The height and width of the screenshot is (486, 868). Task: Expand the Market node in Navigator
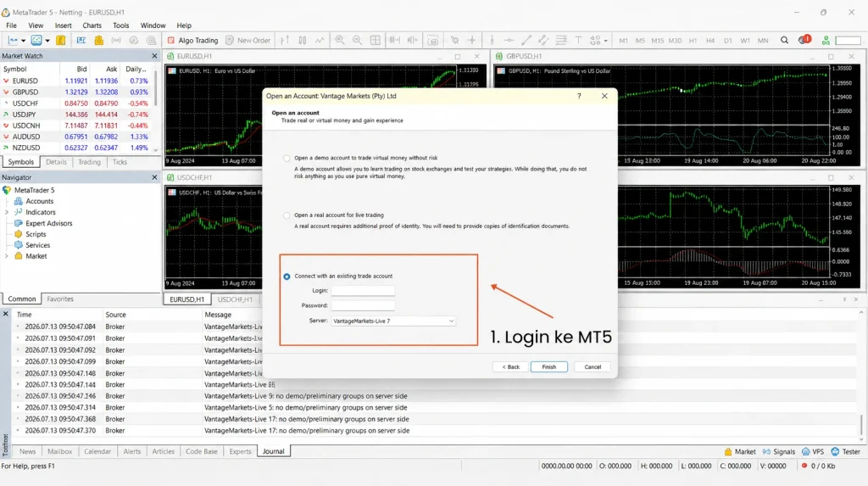(7, 256)
